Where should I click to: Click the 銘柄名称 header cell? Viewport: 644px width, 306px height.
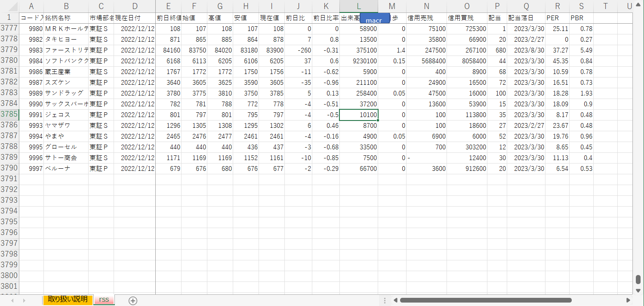66,18
